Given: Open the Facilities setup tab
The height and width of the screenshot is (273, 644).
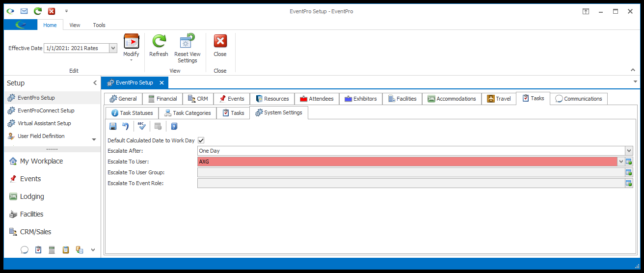Looking at the screenshot, I should click(x=402, y=99).
